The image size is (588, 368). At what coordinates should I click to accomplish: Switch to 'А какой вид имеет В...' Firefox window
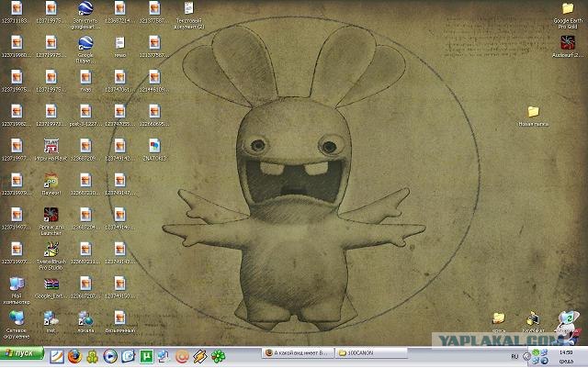[298, 352]
